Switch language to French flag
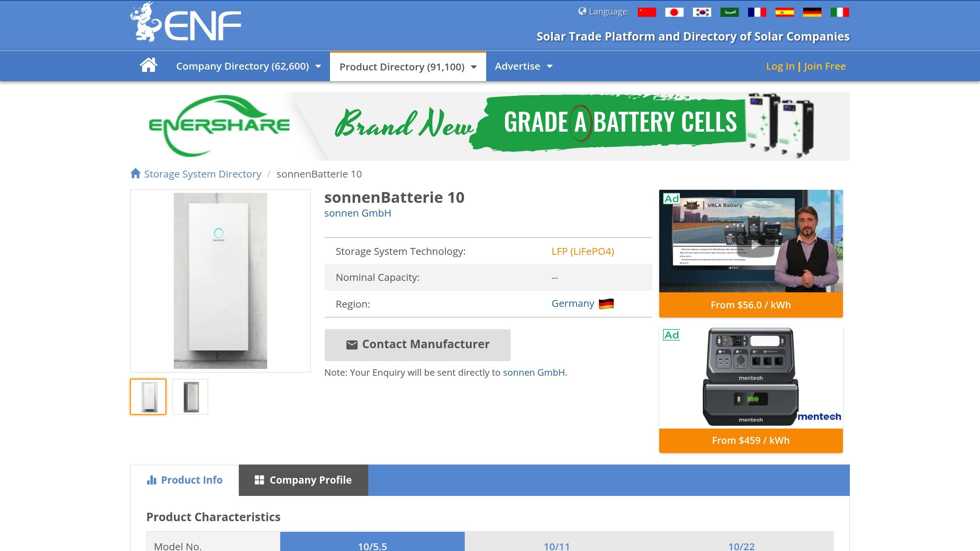 click(x=757, y=12)
